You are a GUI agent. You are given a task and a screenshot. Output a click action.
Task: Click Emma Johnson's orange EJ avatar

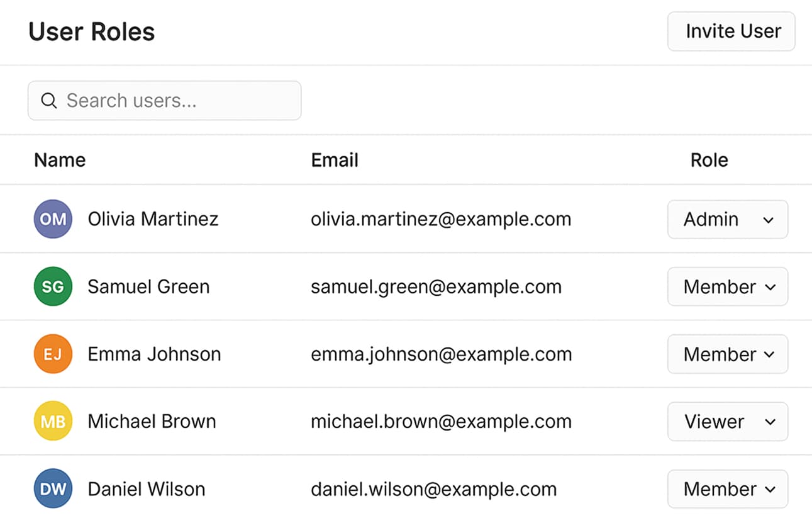pos(53,354)
